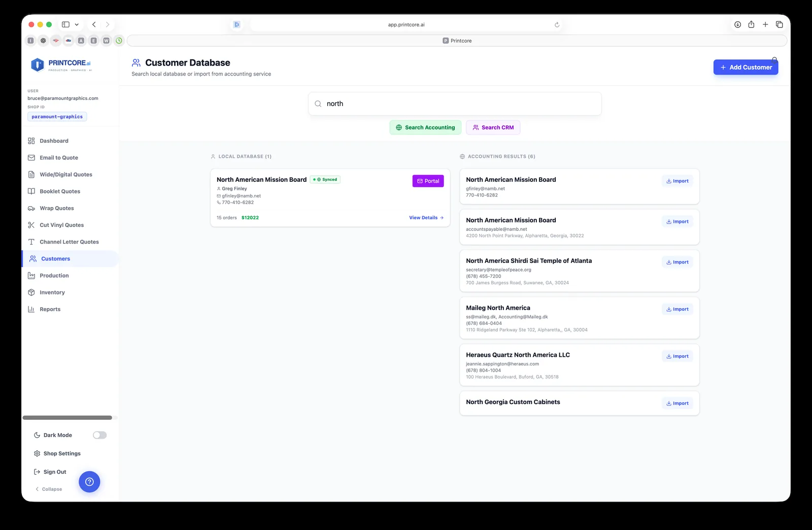Open Portal for North American Mission Board
Screen dimensions: 812x530
(x=428, y=181)
